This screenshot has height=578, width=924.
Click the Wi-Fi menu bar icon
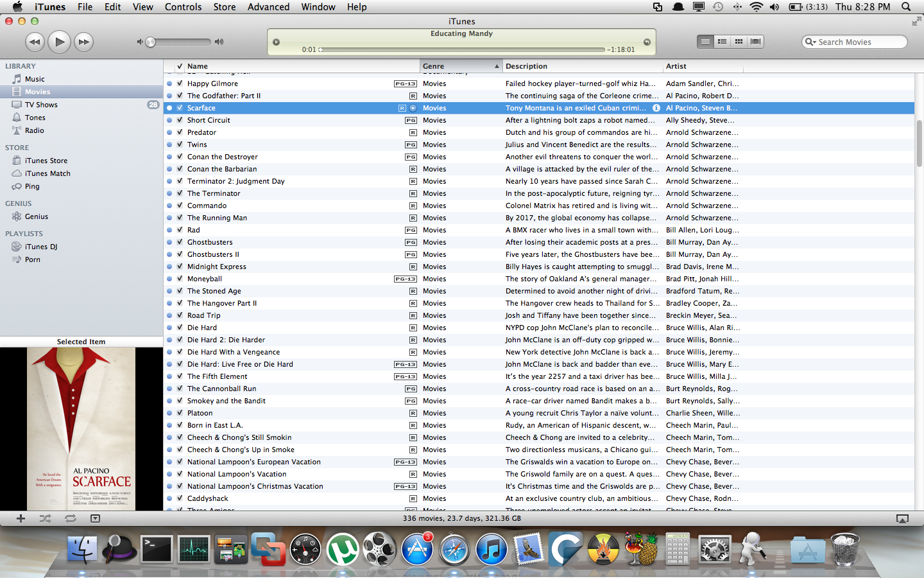pyautogui.click(x=757, y=7)
